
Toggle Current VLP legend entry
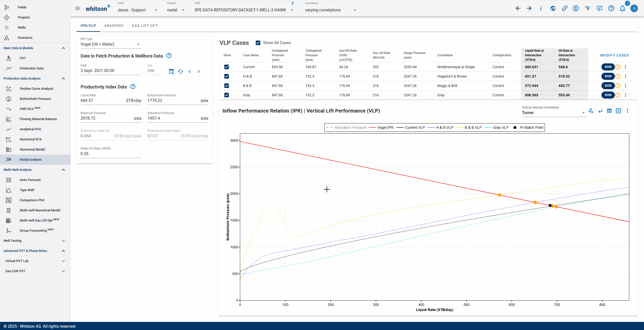pos(411,127)
